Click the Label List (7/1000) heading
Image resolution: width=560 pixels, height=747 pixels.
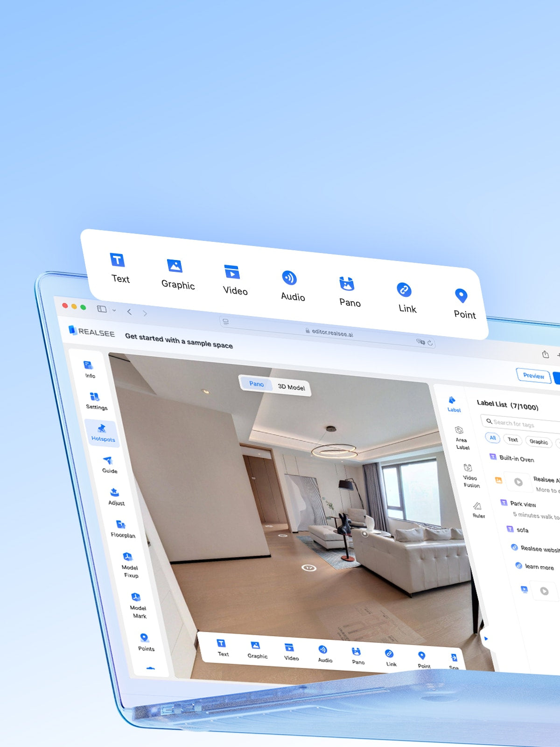click(507, 405)
